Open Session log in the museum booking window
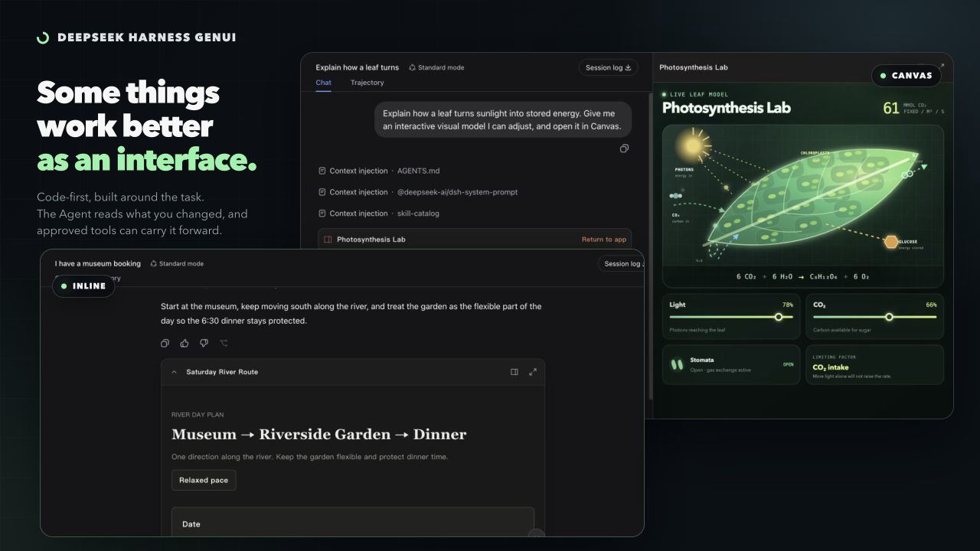 point(621,264)
